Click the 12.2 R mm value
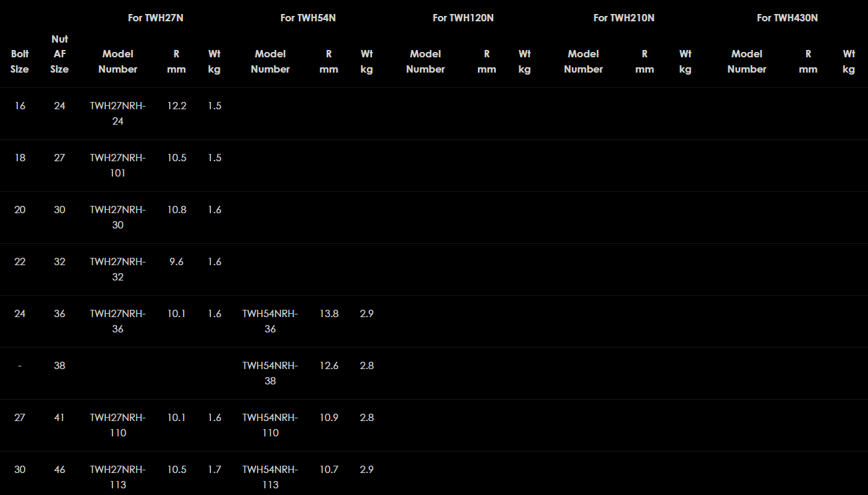The height and width of the screenshot is (495, 868). tap(176, 106)
